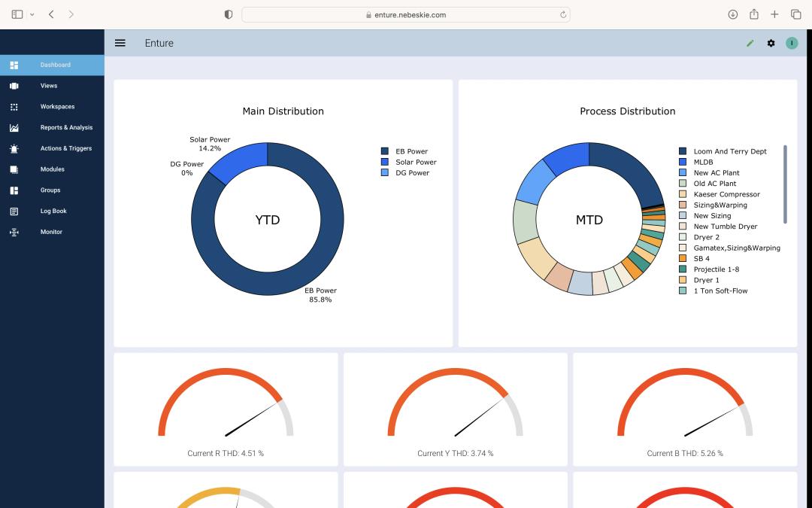
Task: Click the EB Power 85.8% slice label
Action: pyautogui.click(x=320, y=295)
